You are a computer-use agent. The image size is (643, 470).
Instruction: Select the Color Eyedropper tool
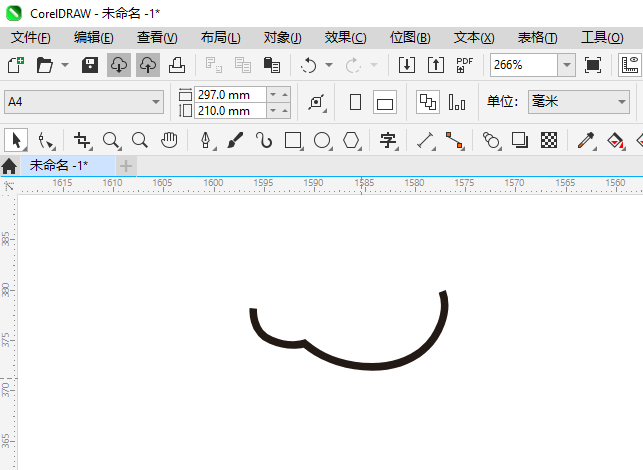[586, 140]
